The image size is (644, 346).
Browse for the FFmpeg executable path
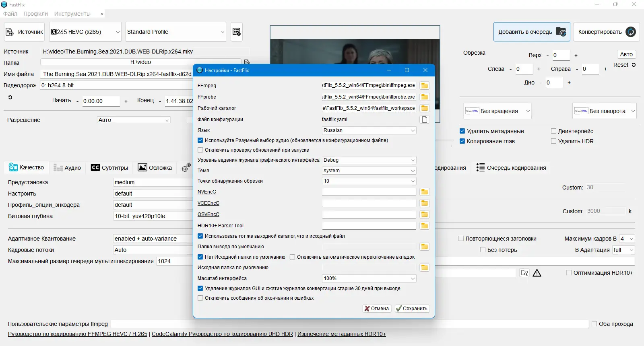click(424, 86)
